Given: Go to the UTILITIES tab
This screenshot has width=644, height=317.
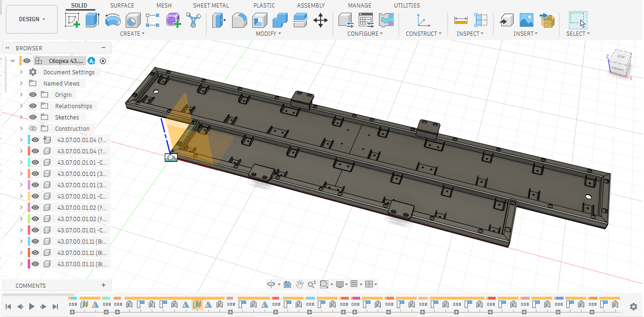Looking at the screenshot, I should tap(407, 6).
